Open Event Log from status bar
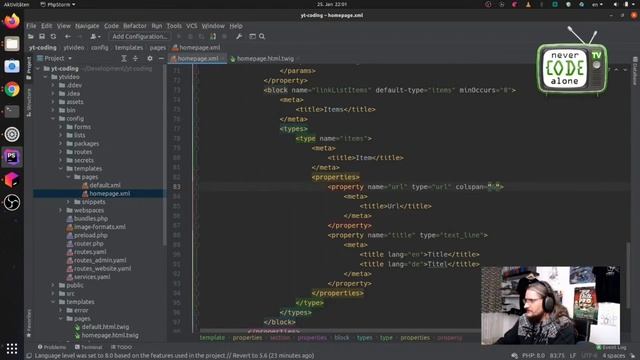640x360 pixels. point(611,347)
